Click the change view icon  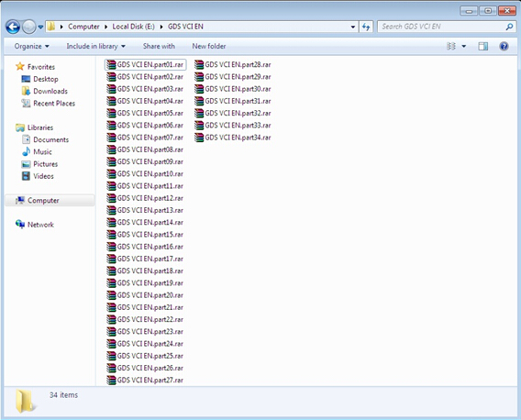click(x=451, y=46)
